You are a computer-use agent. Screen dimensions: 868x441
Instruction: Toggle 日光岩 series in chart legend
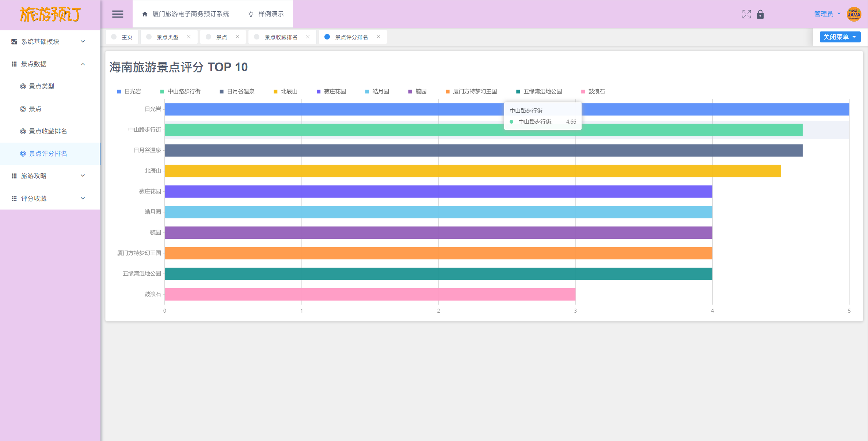coord(129,91)
